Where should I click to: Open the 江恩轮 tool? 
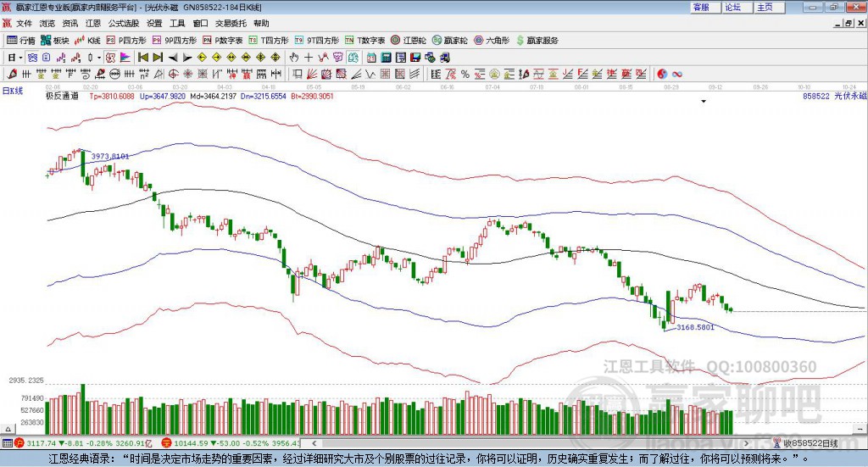pos(409,41)
